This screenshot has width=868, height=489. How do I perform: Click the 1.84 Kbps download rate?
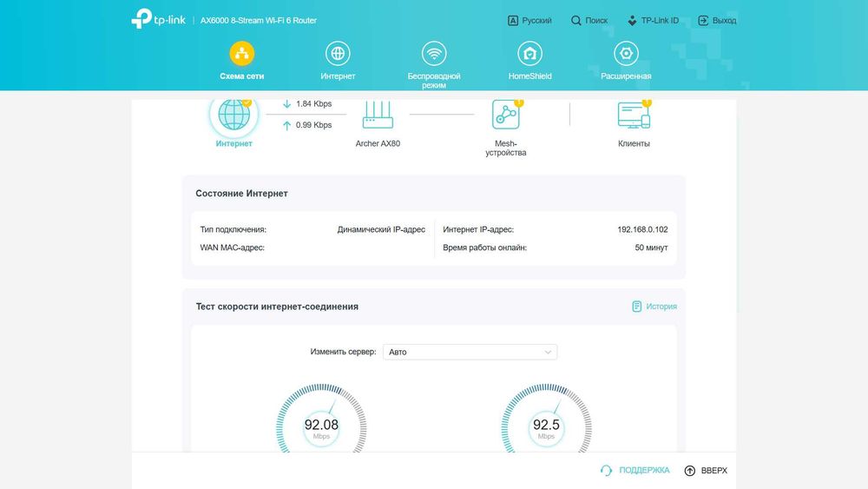[x=314, y=103]
